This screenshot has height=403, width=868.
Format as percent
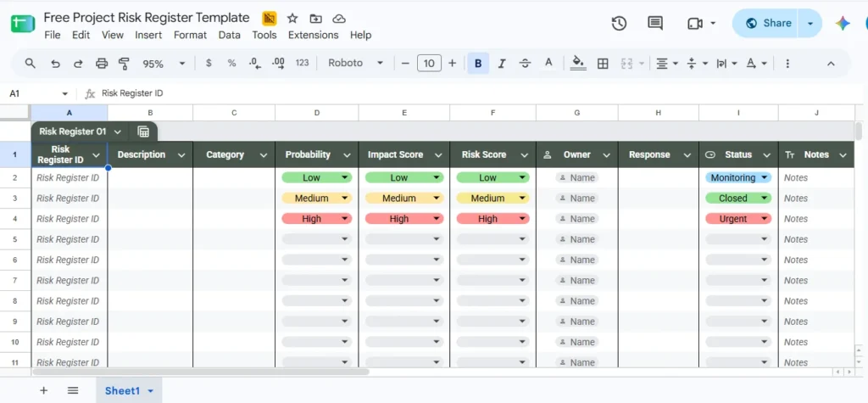232,63
